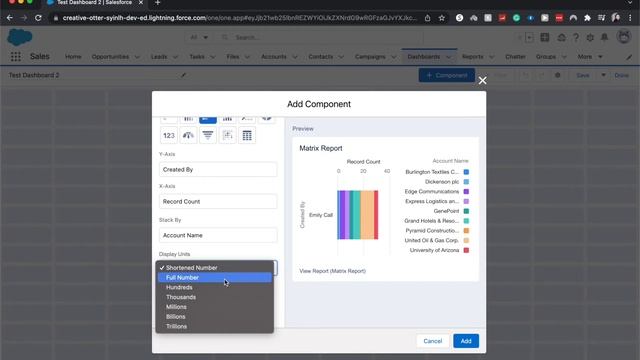
Task: Choose Trillions display unit
Action: click(215, 327)
